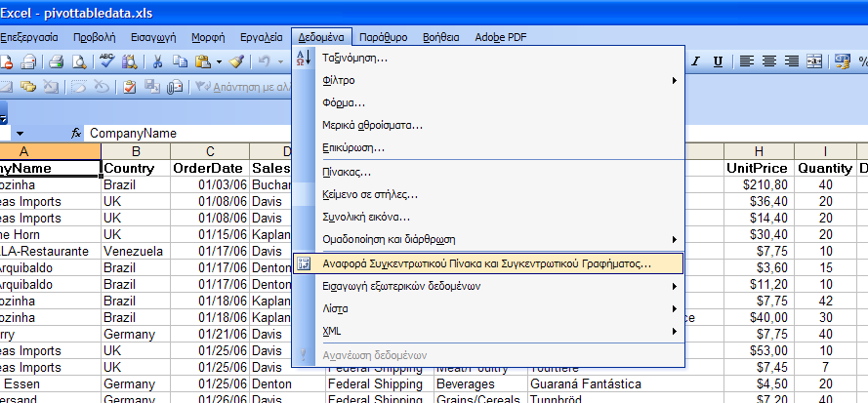Expand the Εισαγωγή εξωτερικών δεδομένων submenu
Viewport: 868px width, 403px height.
pos(675,286)
